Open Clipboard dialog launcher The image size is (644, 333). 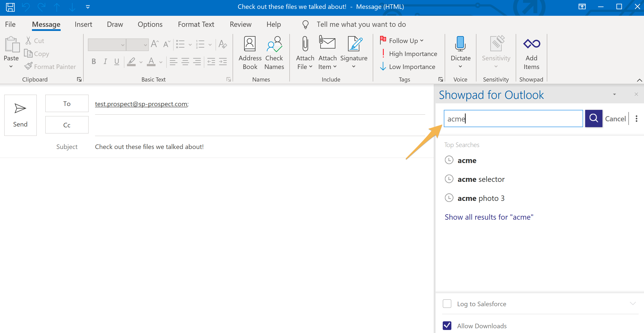point(79,79)
